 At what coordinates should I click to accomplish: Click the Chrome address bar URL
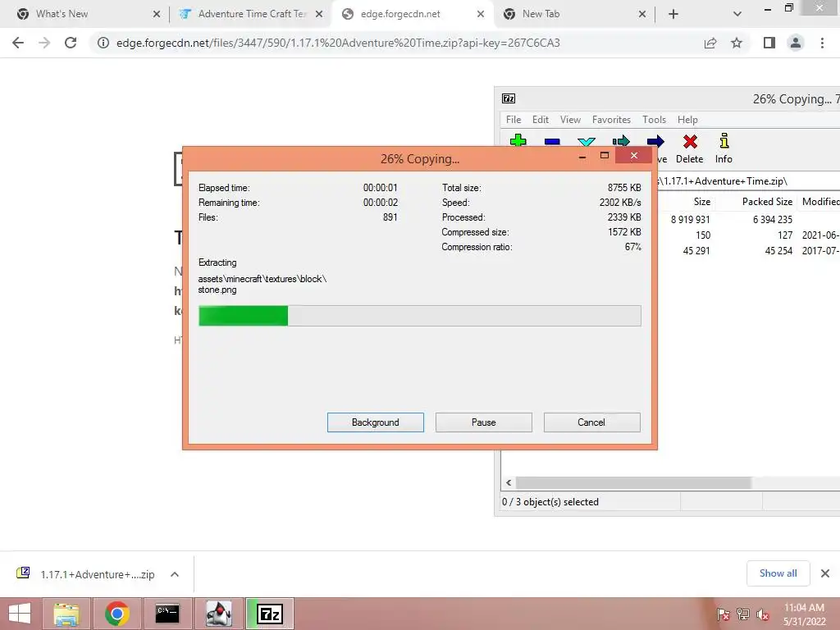[x=338, y=43]
